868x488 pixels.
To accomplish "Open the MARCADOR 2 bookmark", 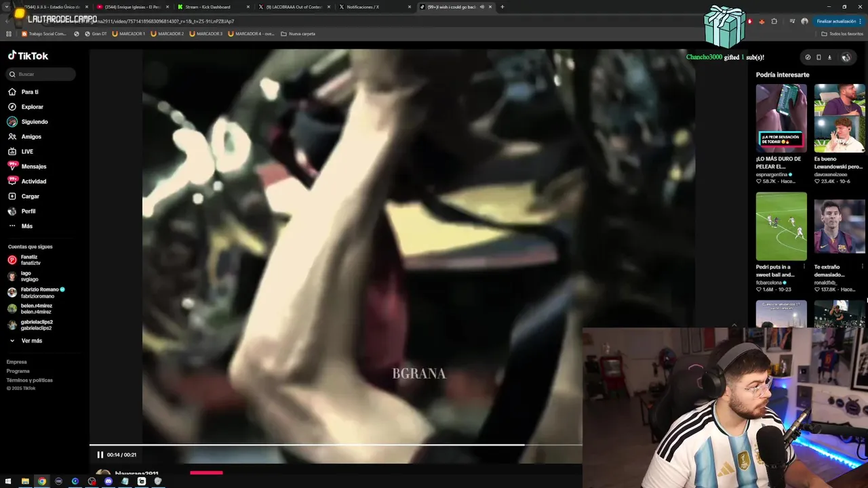I will (167, 34).
